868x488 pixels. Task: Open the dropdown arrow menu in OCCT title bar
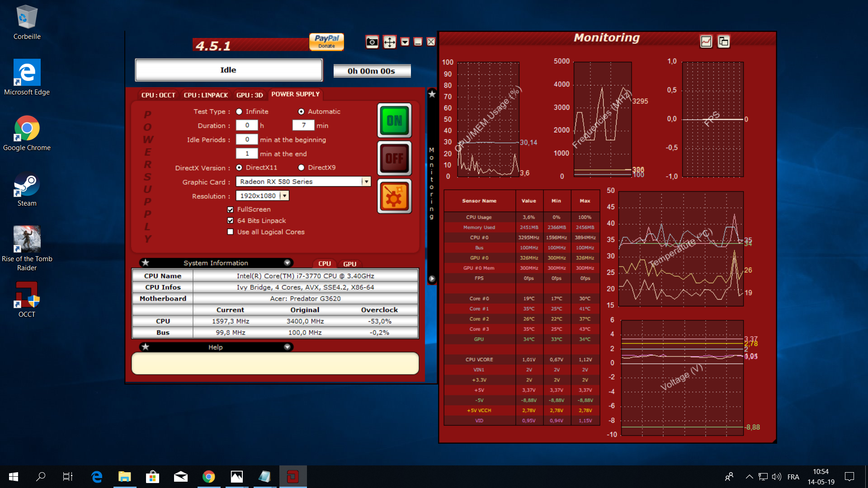[x=405, y=42]
